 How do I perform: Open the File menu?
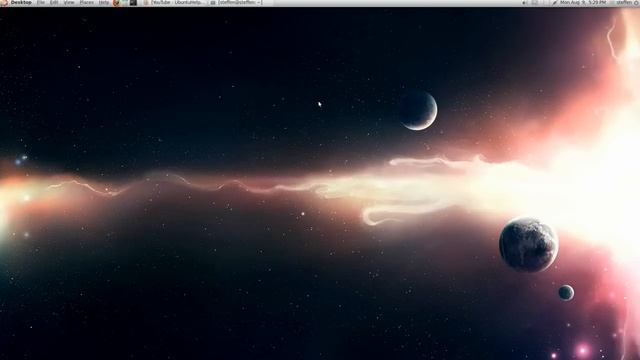[x=41, y=2]
